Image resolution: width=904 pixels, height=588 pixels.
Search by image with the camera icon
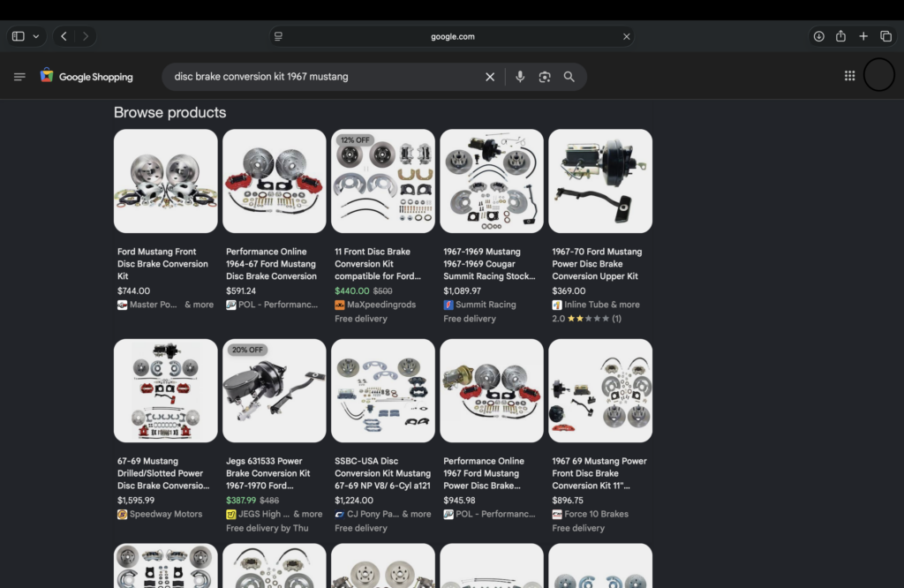pyautogui.click(x=544, y=77)
